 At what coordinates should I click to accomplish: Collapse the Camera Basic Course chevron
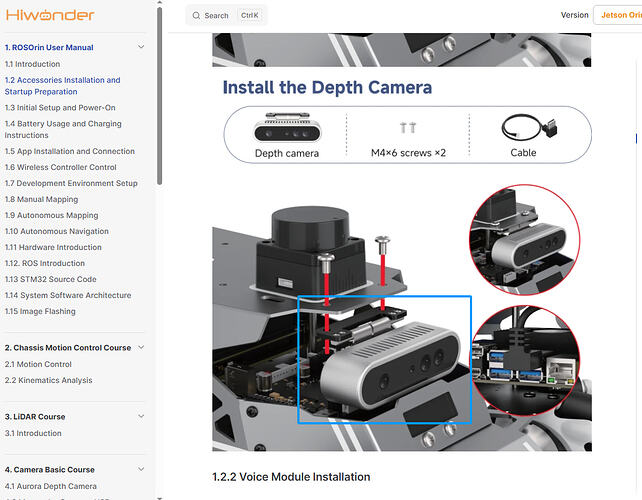141,469
